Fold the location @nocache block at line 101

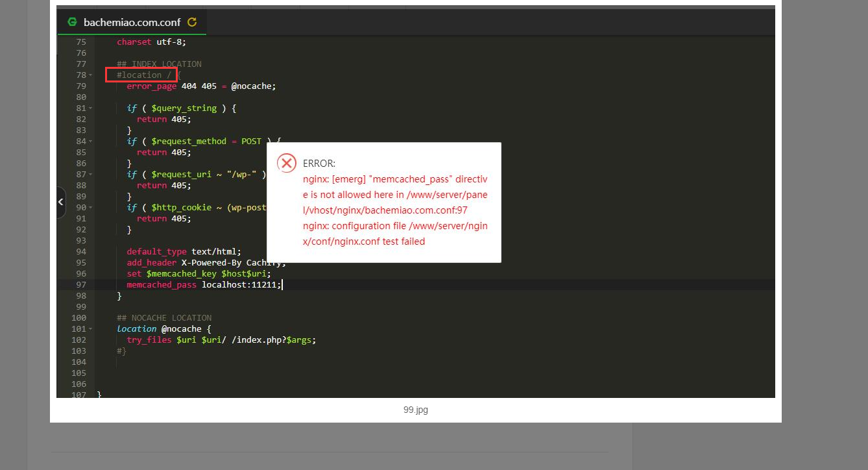[x=90, y=329]
